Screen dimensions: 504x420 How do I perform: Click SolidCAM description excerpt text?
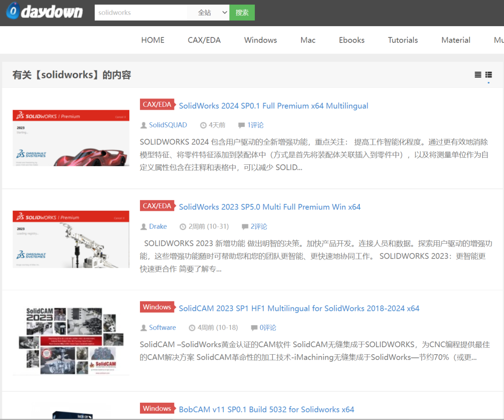[x=315, y=351]
